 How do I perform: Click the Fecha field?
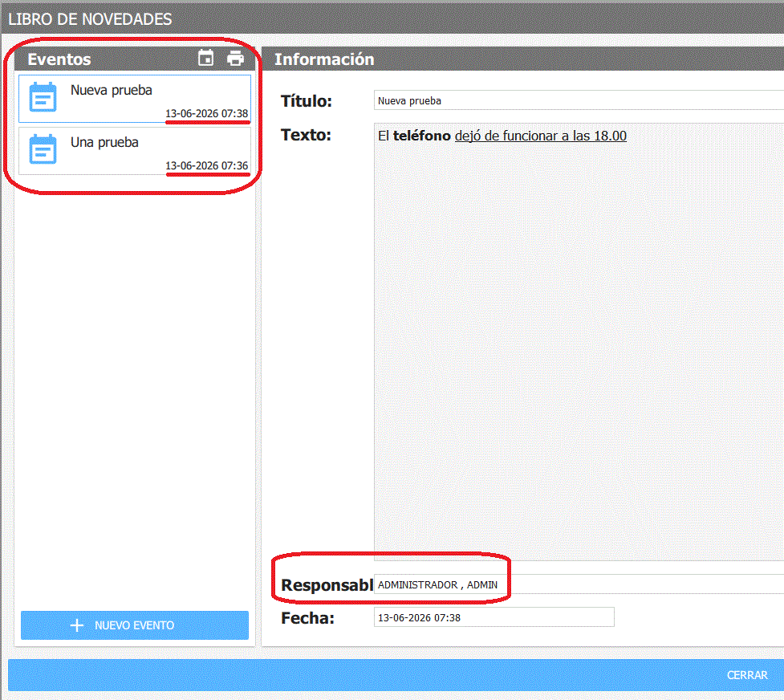494,617
